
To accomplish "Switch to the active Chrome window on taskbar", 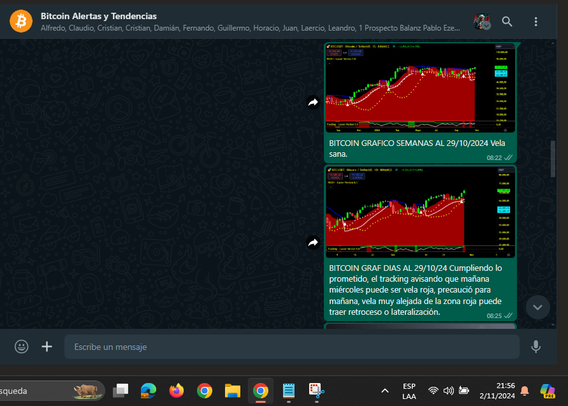I will 260,391.
